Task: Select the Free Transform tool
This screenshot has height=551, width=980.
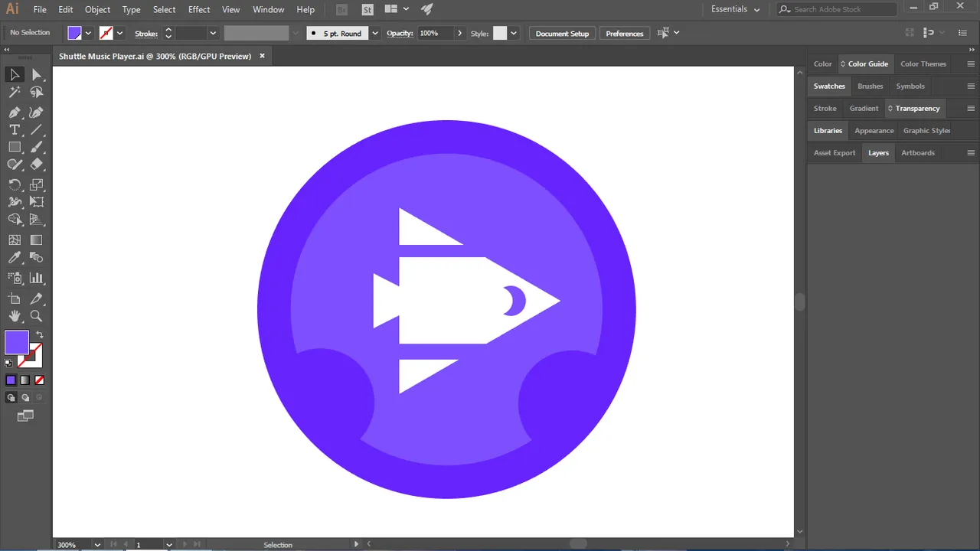Action: (36, 202)
